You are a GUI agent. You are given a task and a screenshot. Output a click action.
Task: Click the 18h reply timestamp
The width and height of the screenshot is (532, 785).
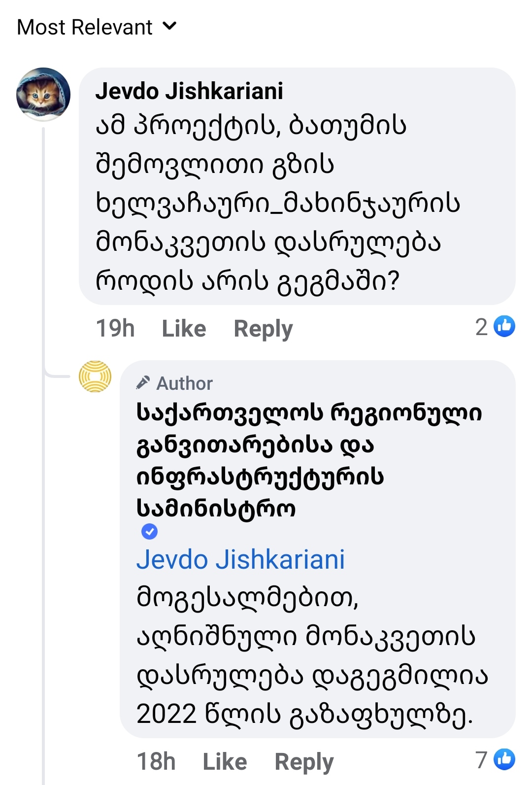pyautogui.click(x=156, y=761)
